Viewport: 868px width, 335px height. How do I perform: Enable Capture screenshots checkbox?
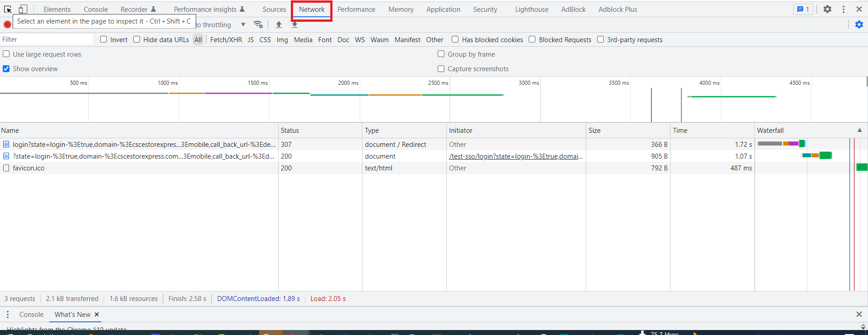pyautogui.click(x=441, y=68)
